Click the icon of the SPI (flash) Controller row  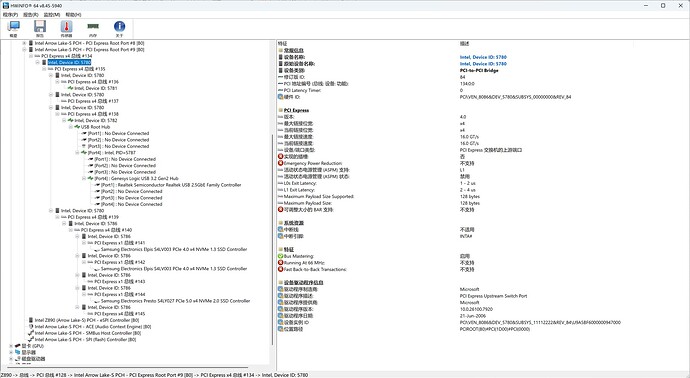(31, 340)
